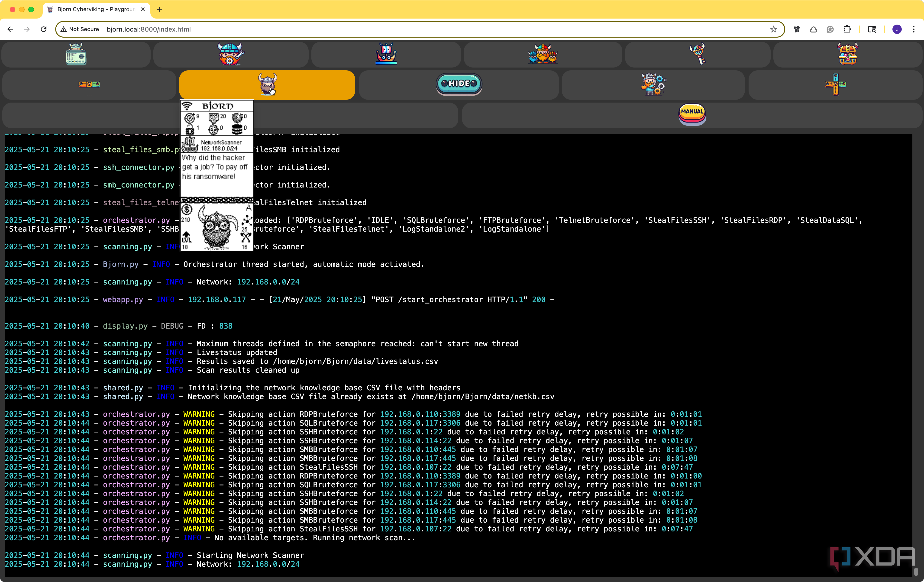Click log text "Livestatus updated"

tap(237, 352)
